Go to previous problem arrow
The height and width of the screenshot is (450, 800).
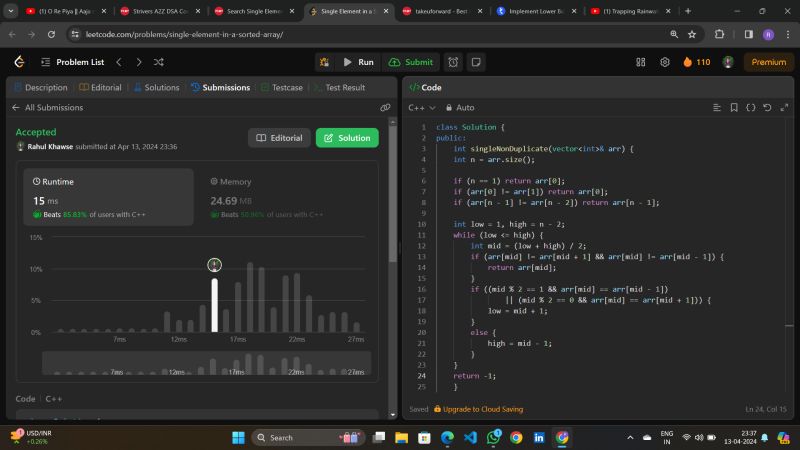119,62
